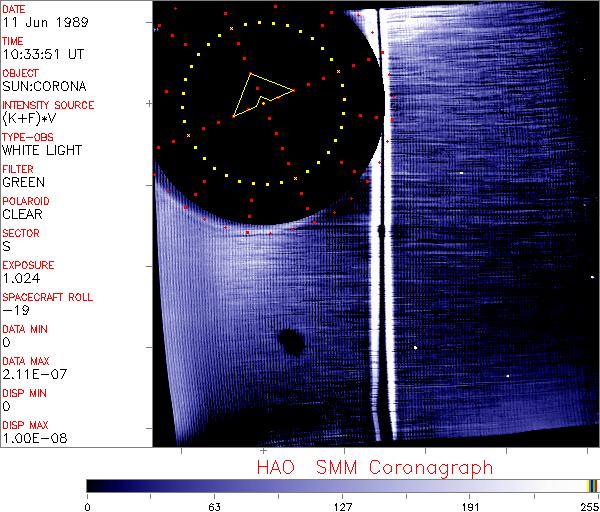Click the exposure value 1.024
The width and height of the screenshot is (600, 512).
(20, 278)
